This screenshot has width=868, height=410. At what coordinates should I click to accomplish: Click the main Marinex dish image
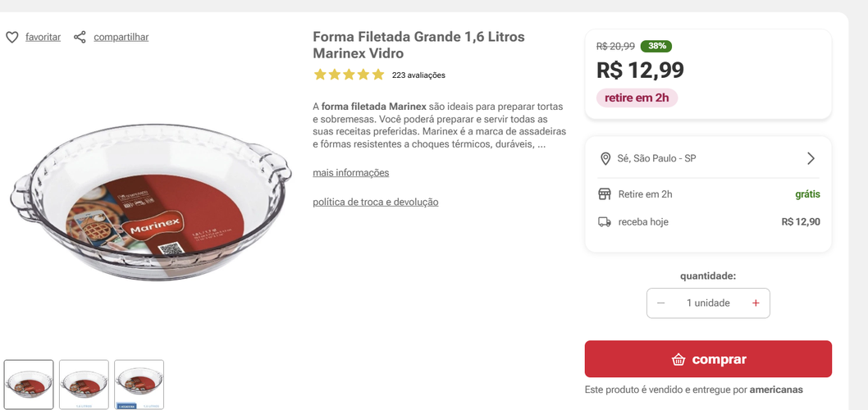coord(150,203)
